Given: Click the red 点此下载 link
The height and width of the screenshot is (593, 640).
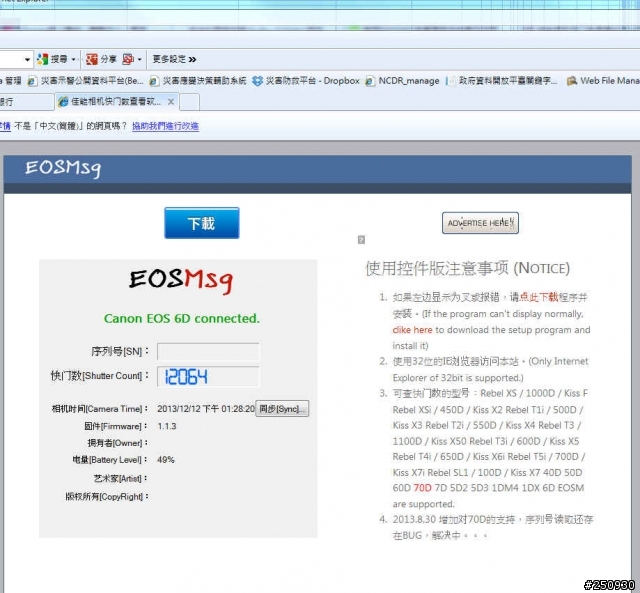Looking at the screenshot, I should (538, 297).
